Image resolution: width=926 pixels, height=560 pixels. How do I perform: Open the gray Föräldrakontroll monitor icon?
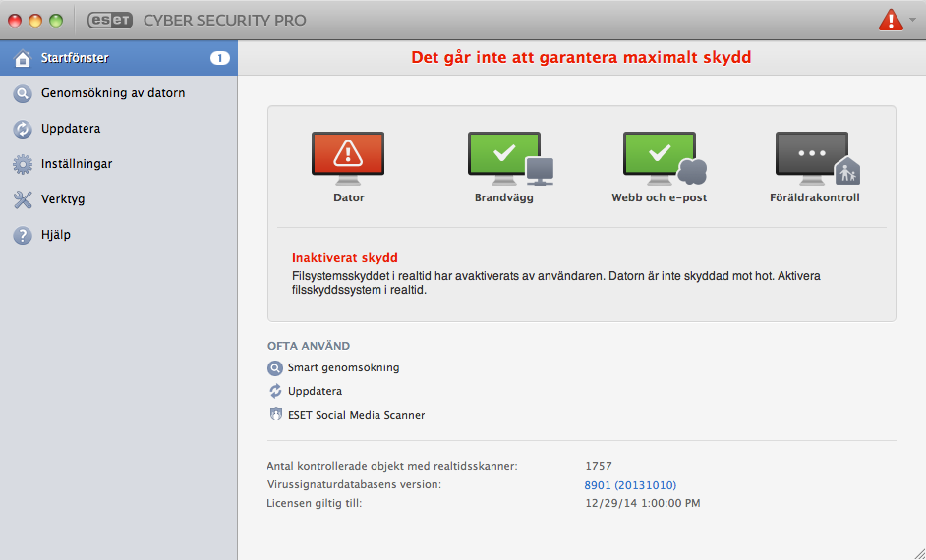click(x=818, y=158)
